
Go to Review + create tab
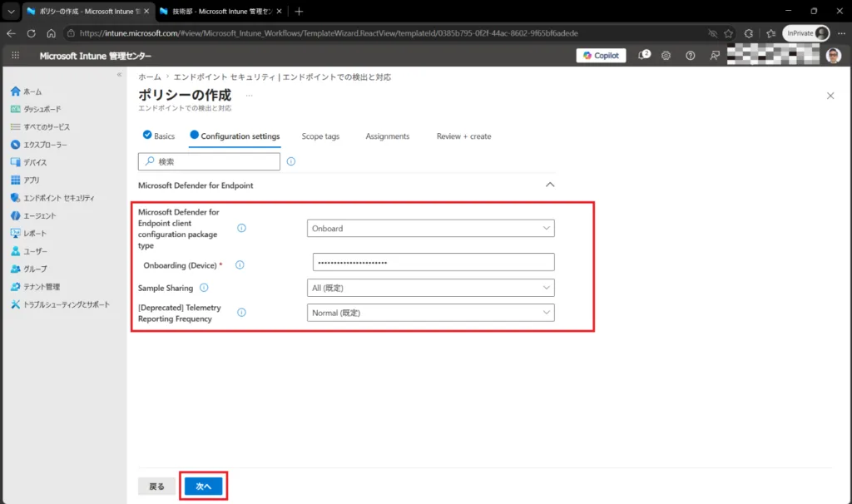pyautogui.click(x=464, y=136)
